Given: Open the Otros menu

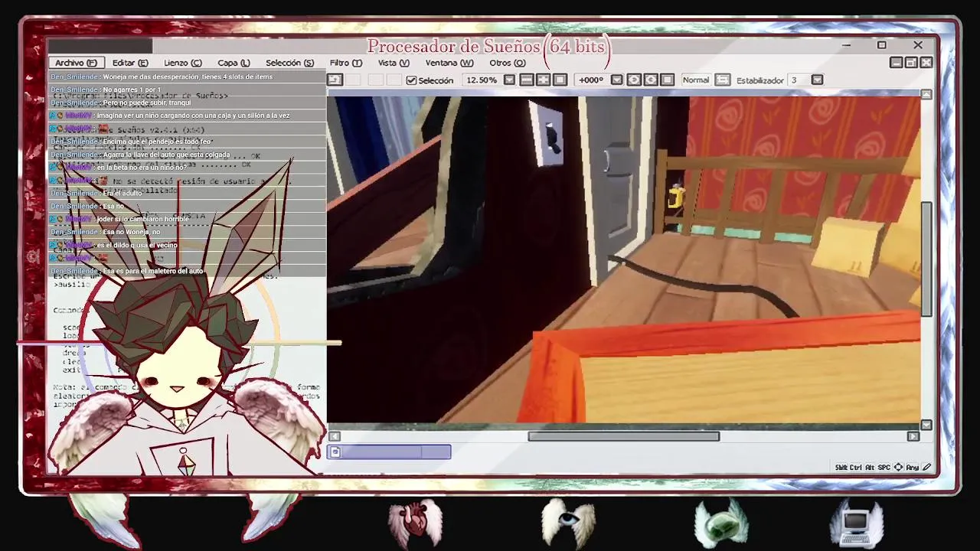Looking at the screenshot, I should tap(507, 63).
